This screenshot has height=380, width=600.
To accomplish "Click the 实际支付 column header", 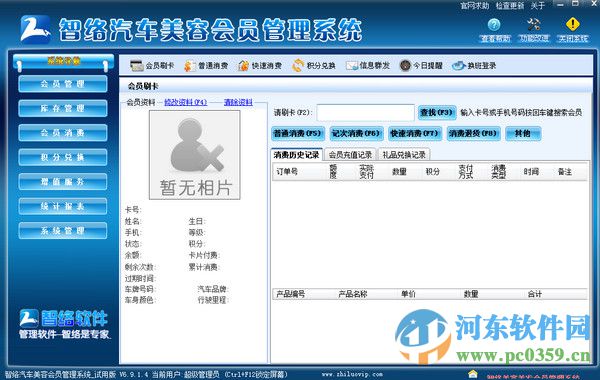I will coord(366,172).
